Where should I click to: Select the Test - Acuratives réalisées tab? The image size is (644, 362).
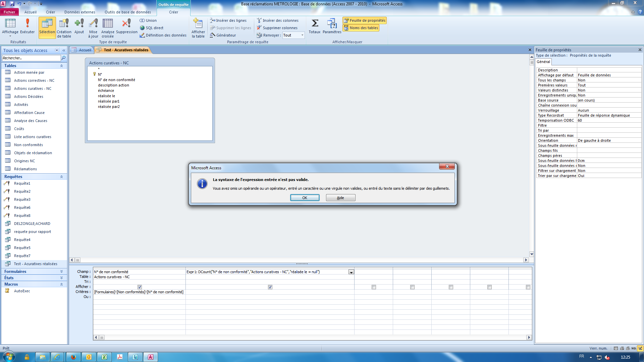click(126, 50)
